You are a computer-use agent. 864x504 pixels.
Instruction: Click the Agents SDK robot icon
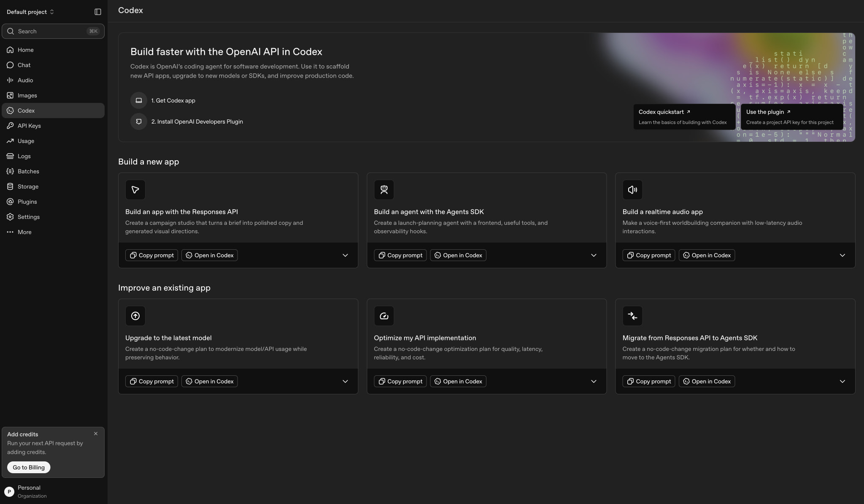click(x=384, y=190)
